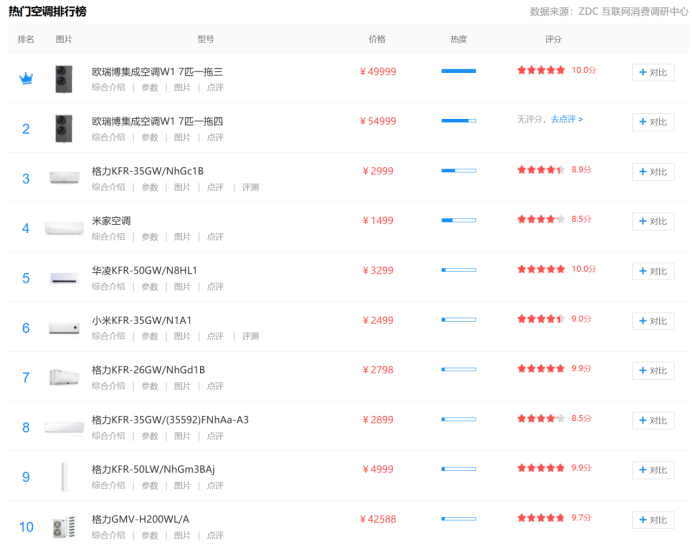Screen dimensions: 692x550
Task: Open 评测 link under 格力KFR-35GW/NhGc1B
Action: [250, 187]
